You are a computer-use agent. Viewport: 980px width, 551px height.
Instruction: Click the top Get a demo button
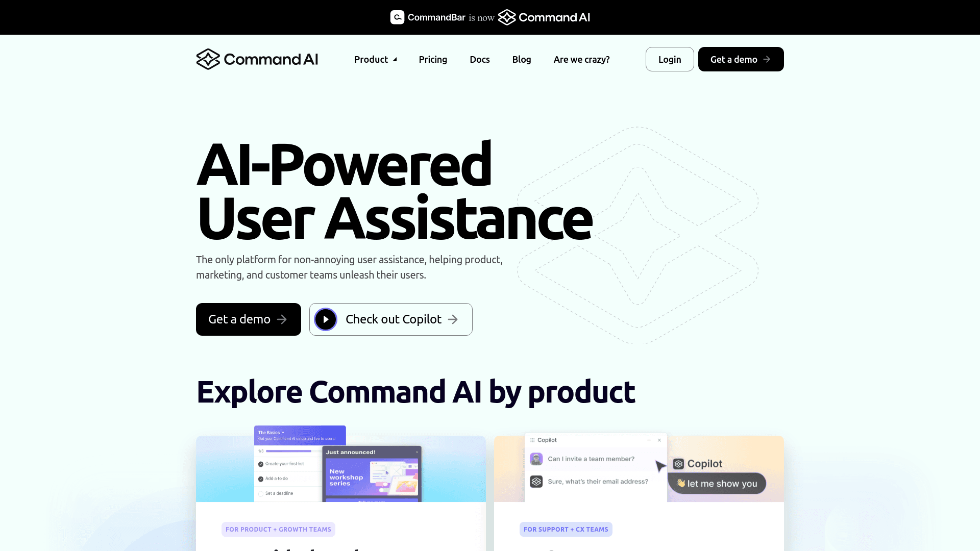741,59
